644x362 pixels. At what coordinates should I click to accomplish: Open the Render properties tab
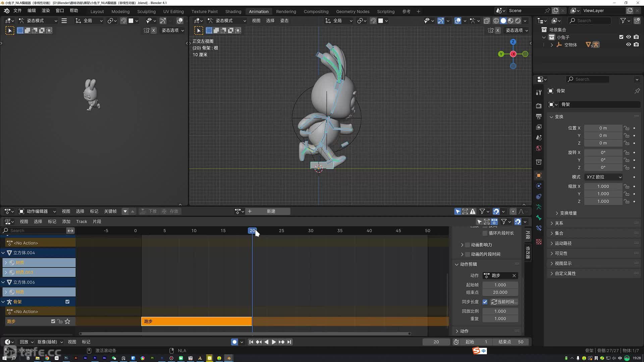[539, 106]
